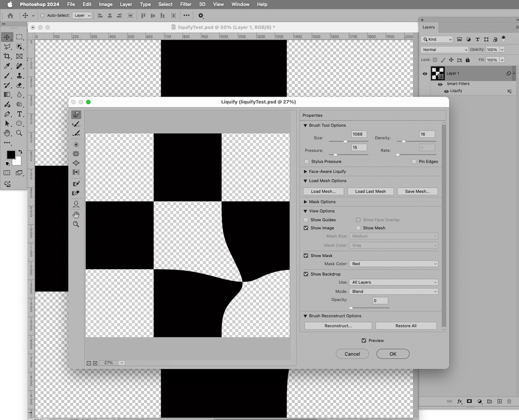The height and width of the screenshot is (420, 519).
Task: Turn on Show Mesh checkbox
Action: [358, 228]
